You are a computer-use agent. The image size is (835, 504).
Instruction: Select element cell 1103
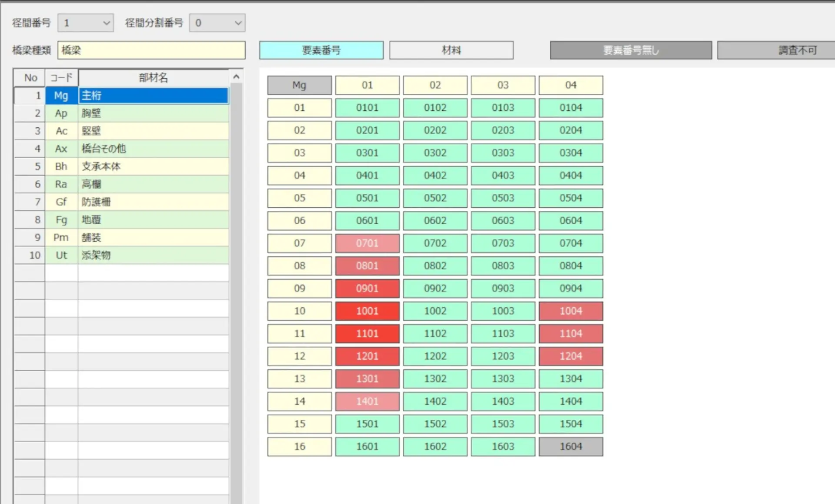(503, 334)
